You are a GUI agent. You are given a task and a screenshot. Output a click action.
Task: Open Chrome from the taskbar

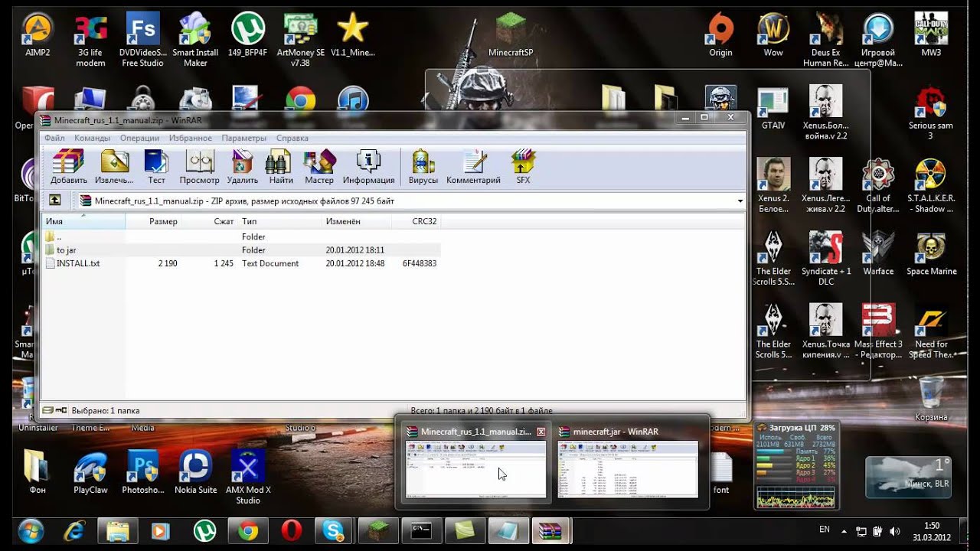click(x=247, y=530)
